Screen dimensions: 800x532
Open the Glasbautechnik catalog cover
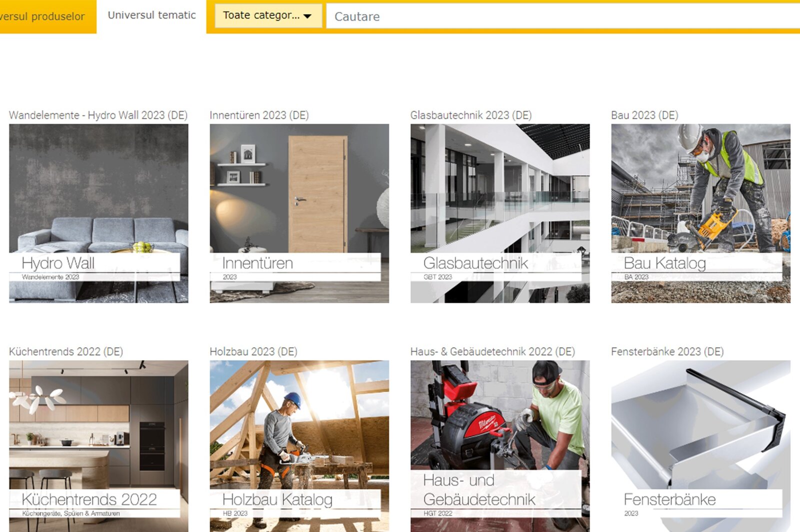coord(500,213)
